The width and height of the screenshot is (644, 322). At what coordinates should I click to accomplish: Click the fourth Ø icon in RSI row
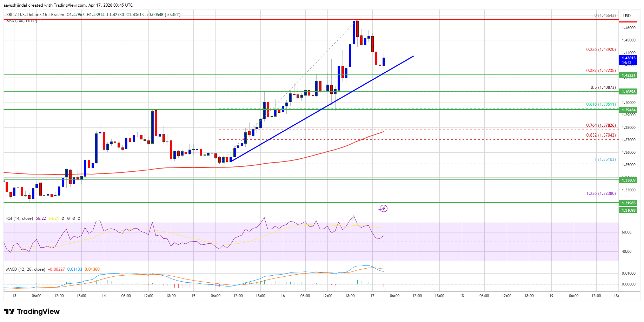pyautogui.click(x=79, y=218)
